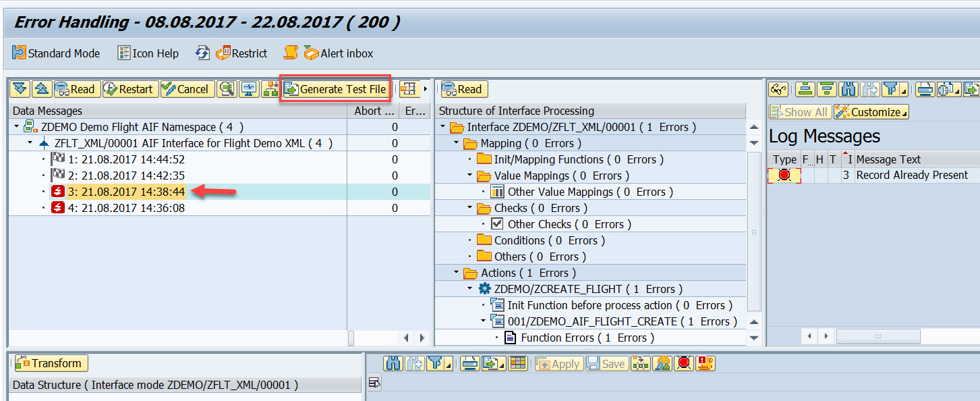Click the filter funnel icon in bottom toolbar
This screenshot has width=980, height=401.
point(436,363)
